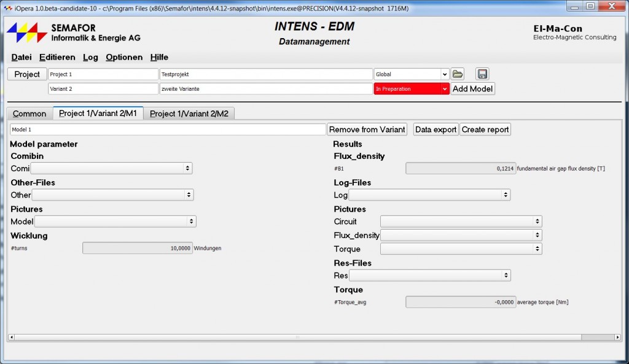Click the #B1 value field 0,1214

point(461,168)
